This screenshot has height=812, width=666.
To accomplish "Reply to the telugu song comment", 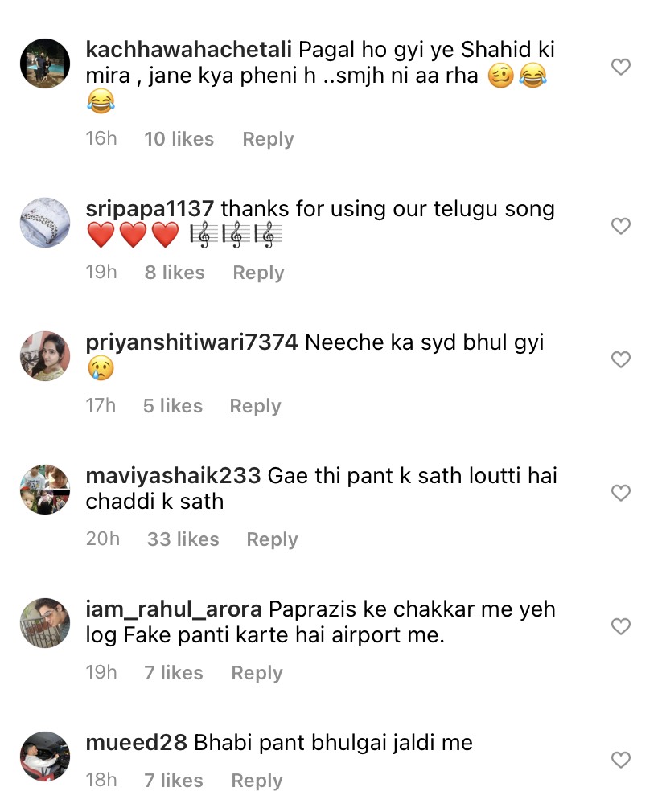I will coord(258,273).
